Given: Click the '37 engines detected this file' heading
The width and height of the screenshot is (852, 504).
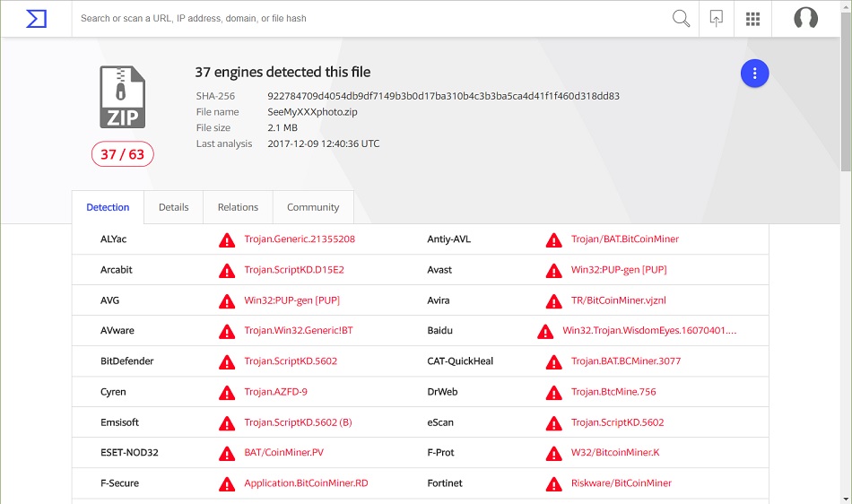Looking at the screenshot, I should (283, 73).
